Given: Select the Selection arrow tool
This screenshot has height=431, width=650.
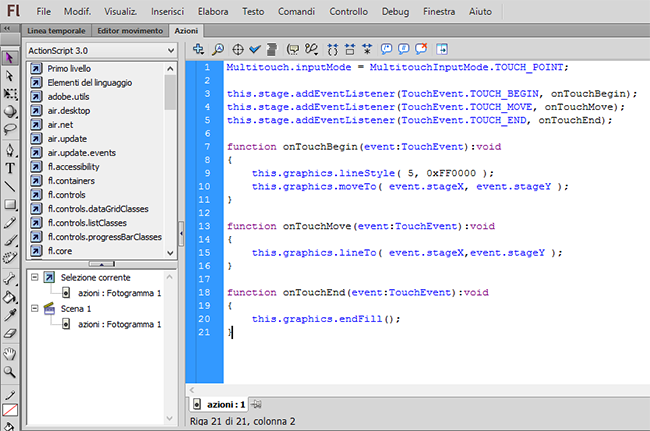Looking at the screenshot, I should (x=9, y=58).
